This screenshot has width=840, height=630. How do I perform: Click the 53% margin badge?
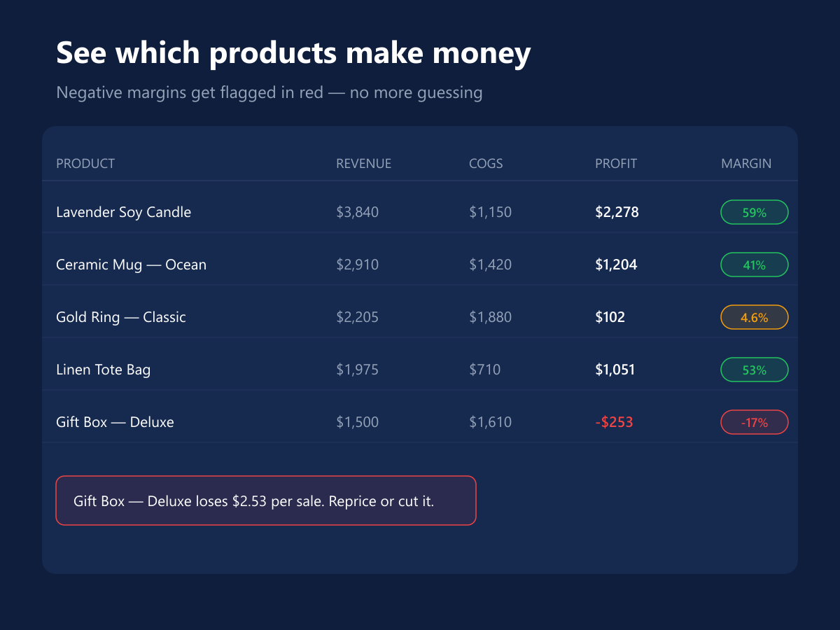click(x=755, y=370)
